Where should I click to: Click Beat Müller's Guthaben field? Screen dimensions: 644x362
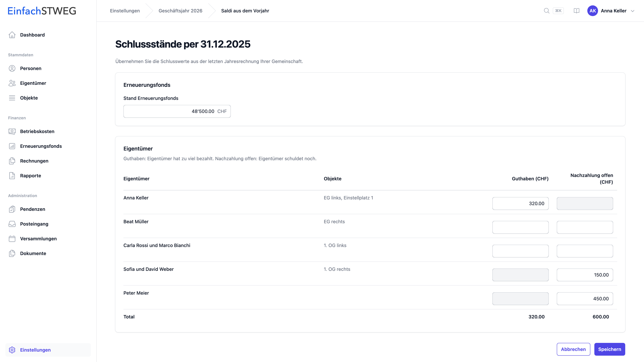pyautogui.click(x=520, y=227)
